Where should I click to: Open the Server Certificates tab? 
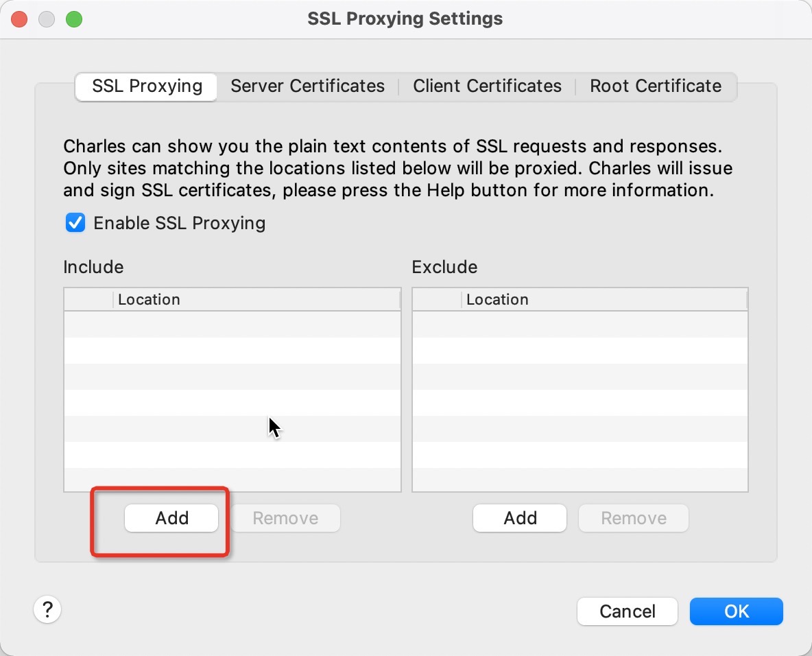pos(308,86)
